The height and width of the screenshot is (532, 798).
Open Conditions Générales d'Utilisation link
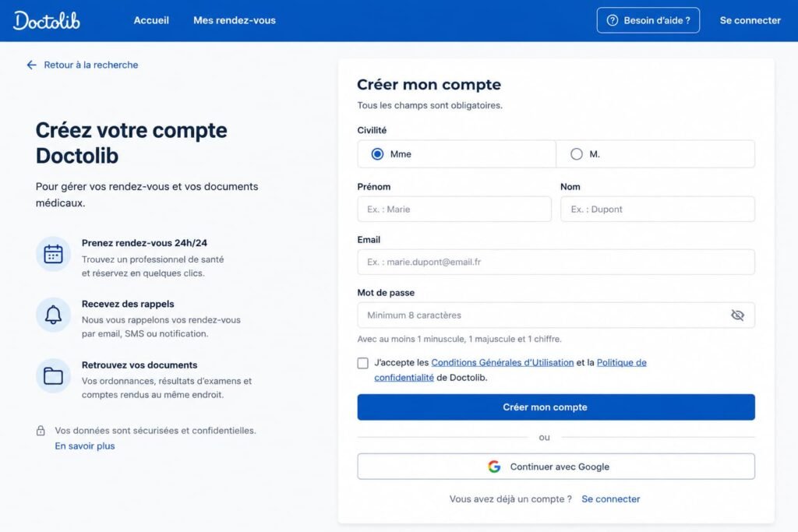tap(503, 363)
